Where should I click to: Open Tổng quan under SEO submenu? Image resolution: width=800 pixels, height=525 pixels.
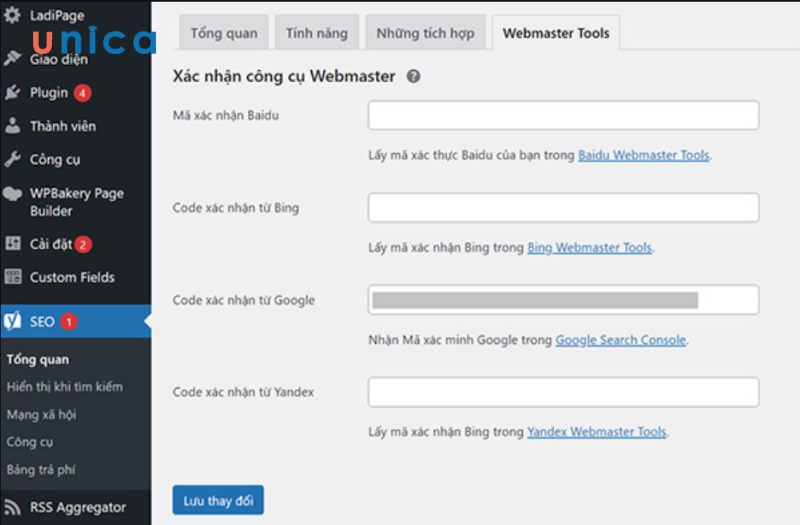coord(38,359)
